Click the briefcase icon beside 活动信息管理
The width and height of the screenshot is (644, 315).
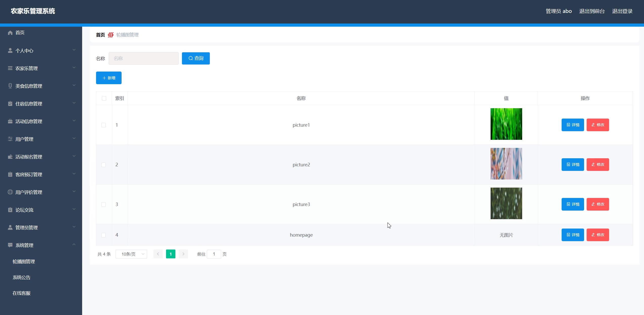coord(10,121)
